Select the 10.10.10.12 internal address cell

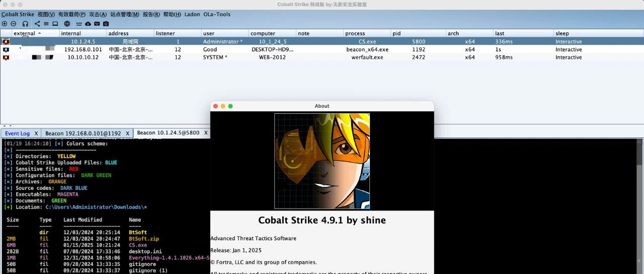83,57
